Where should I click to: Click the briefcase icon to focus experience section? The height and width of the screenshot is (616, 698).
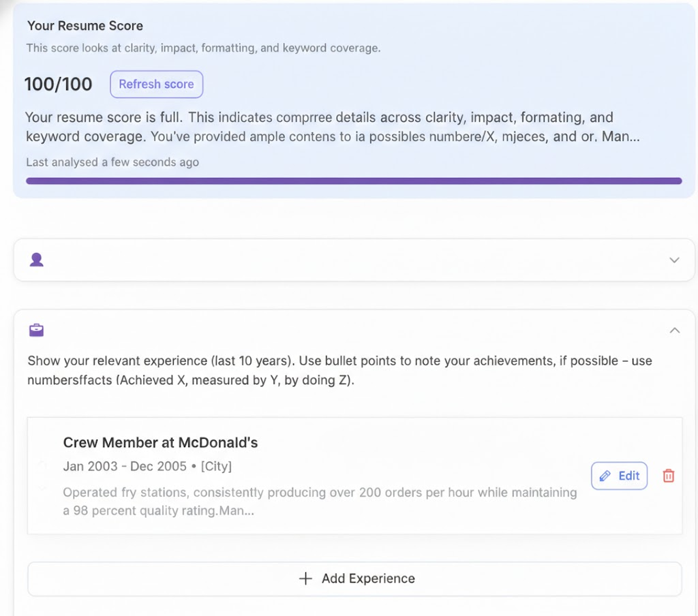(x=36, y=329)
